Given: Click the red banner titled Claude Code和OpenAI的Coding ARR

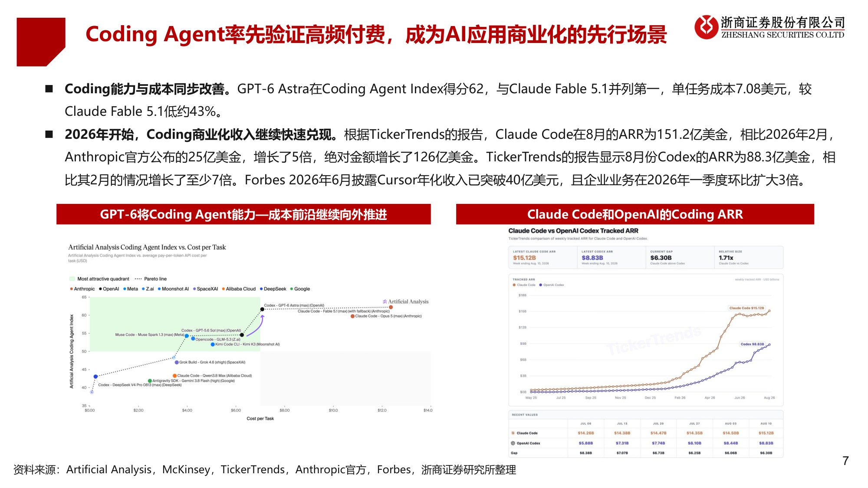Looking at the screenshot, I should [x=635, y=214].
